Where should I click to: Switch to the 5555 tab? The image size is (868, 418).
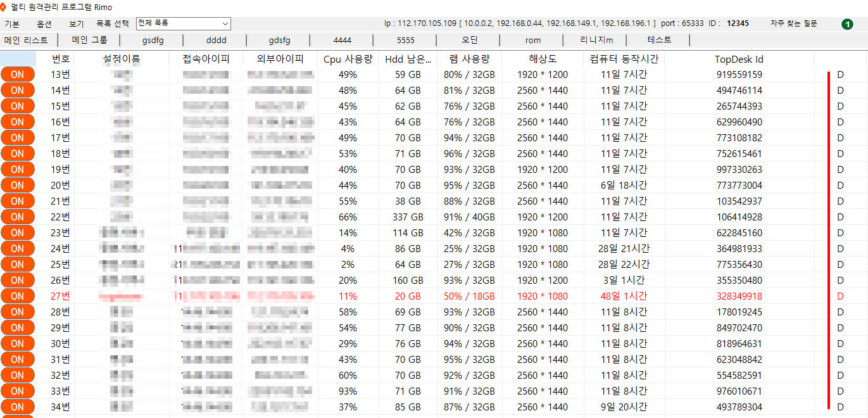click(406, 40)
